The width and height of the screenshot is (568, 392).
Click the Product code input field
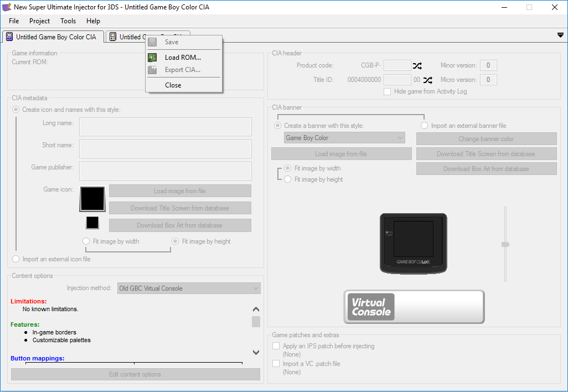click(397, 65)
